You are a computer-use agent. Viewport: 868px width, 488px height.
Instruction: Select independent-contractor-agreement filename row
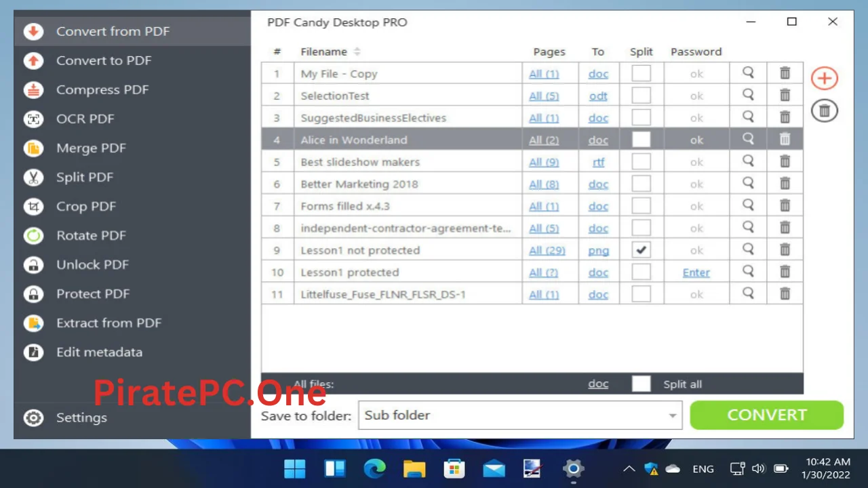pos(406,228)
